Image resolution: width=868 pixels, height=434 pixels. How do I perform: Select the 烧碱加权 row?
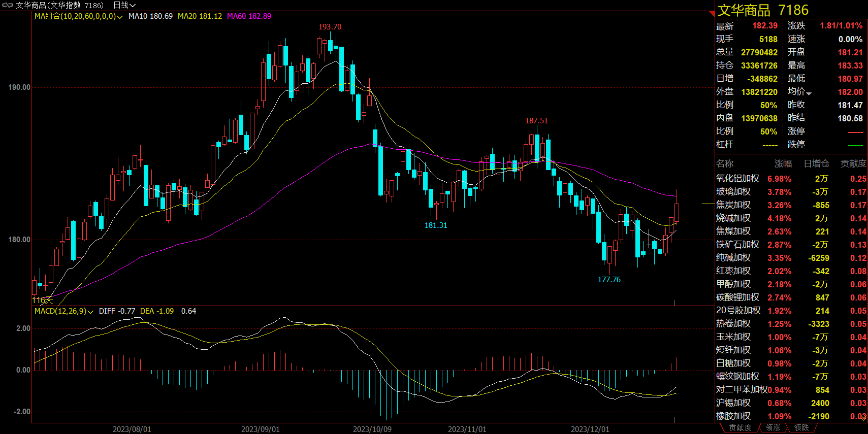pos(791,218)
